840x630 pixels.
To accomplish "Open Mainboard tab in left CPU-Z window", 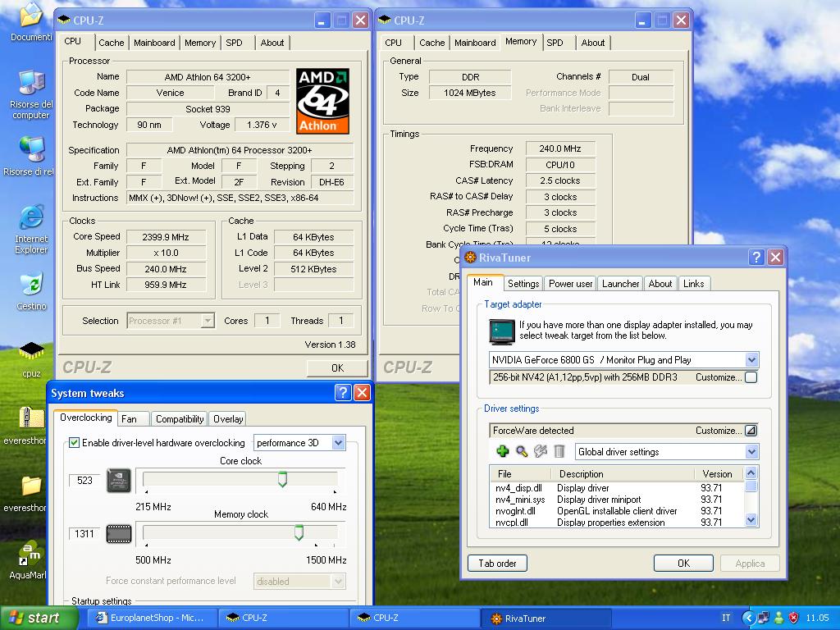I will pos(154,43).
